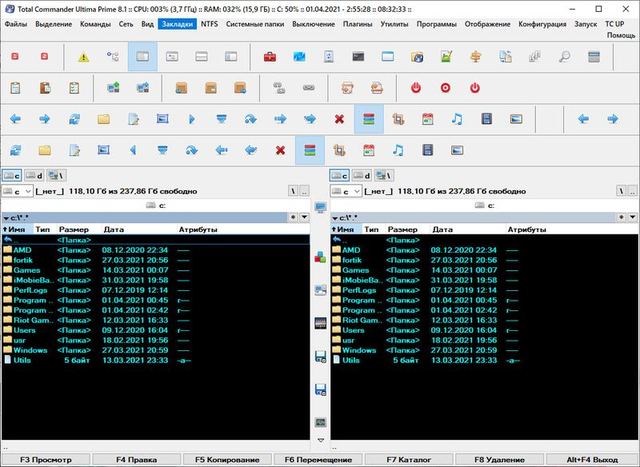Sort left panel by Размер column header
This screenshot has height=467, width=640.
click(74, 229)
